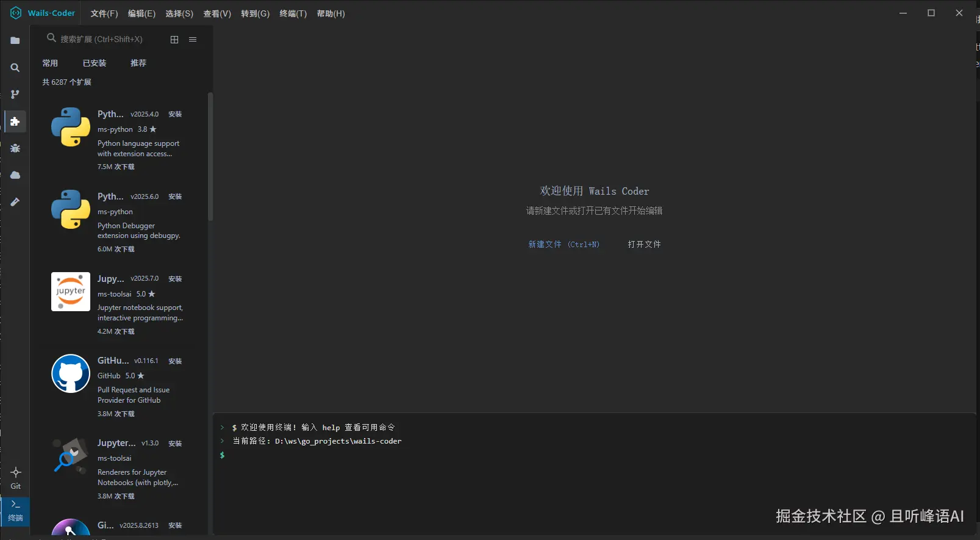Viewport: 980px width, 540px height.
Task: Open the 查看(V) menu
Action: point(217,13)
